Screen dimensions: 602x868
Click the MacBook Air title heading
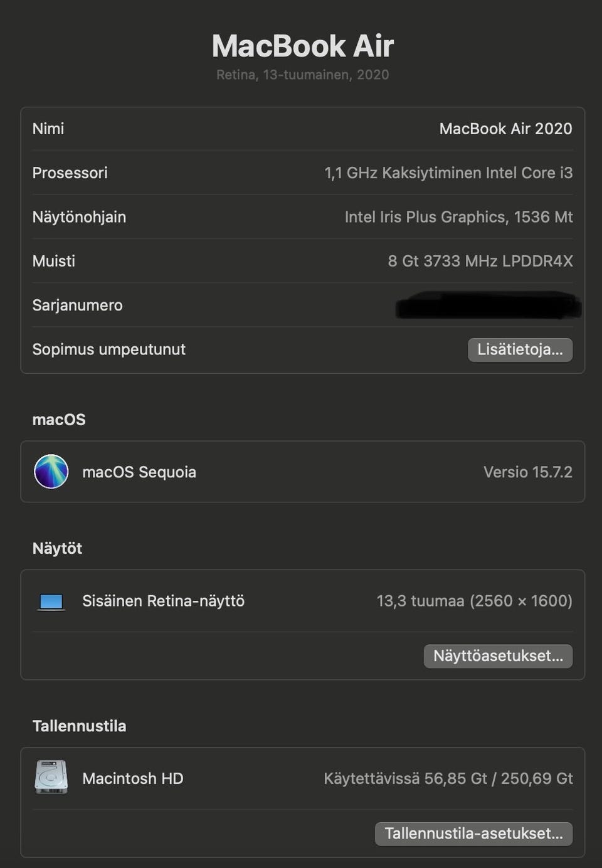302,46
